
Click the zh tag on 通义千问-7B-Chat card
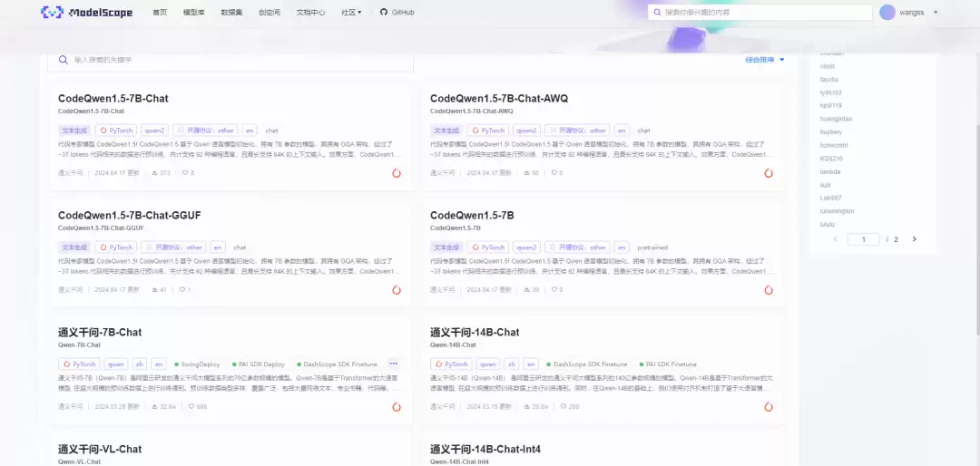tap(140, 364)
